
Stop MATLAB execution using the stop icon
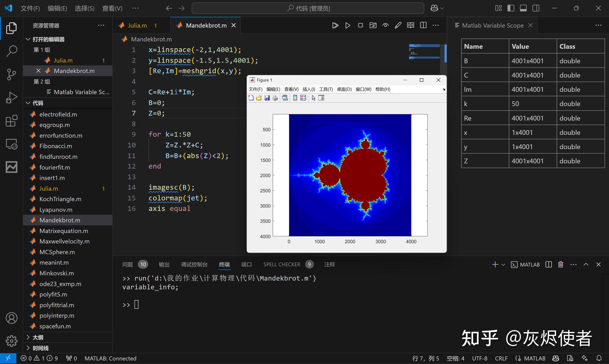pos(360,25)
